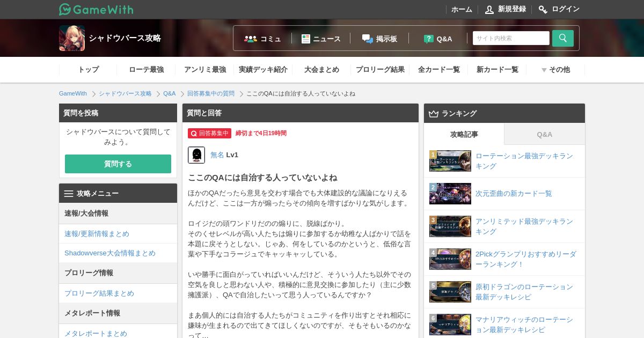This screenshot has height=338, width=644.
Task: Open Shadowverse大会情報まとめ sidebar link
Action: (x=110, y=253)
